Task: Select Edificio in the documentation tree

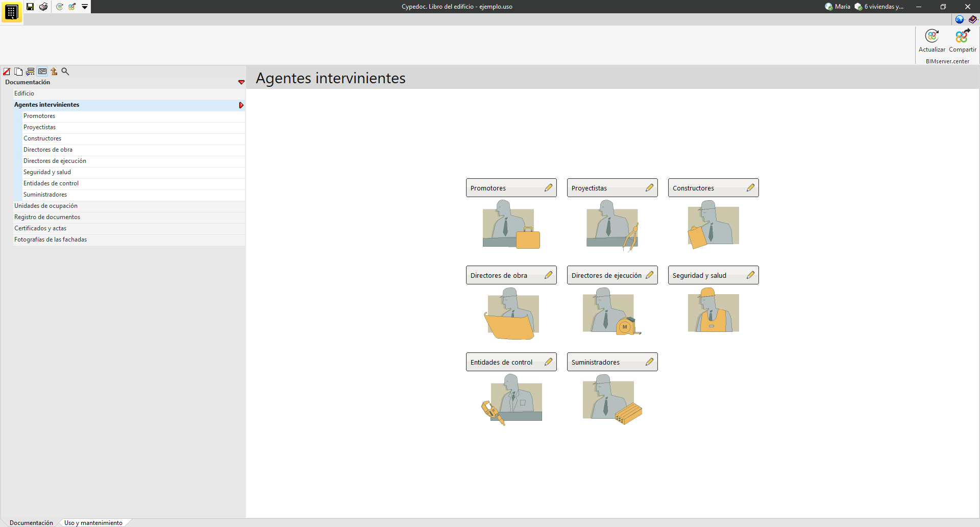Action: pos(129,93)
